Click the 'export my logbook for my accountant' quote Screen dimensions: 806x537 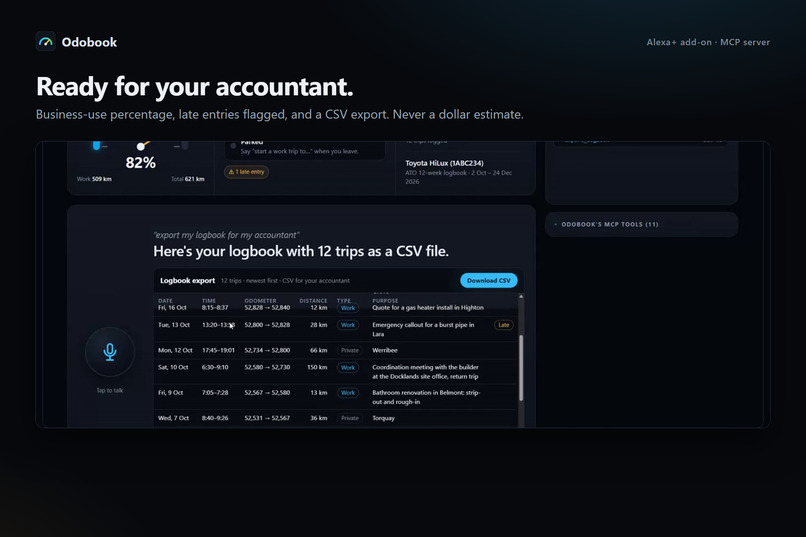tap(226, 235)
